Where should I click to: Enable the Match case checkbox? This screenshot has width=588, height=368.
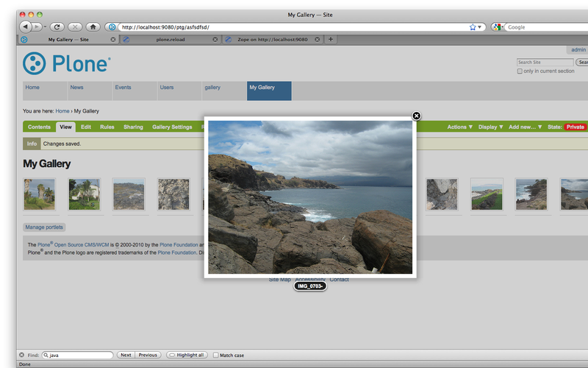tap(216, 355)
